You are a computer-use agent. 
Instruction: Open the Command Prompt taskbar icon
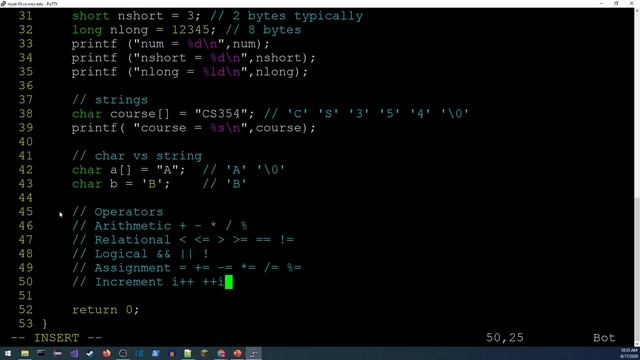(x=41, y=353)
